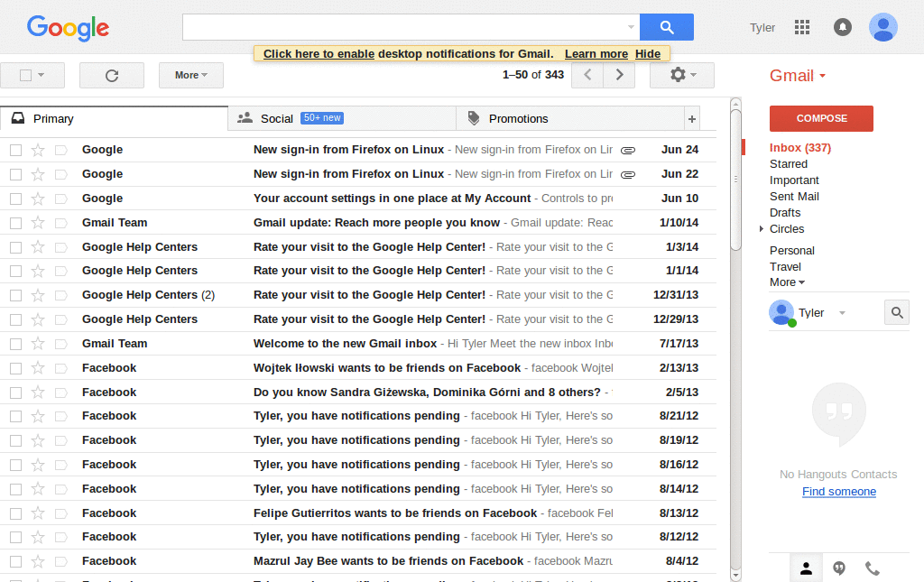Expand More labels in sidebar
The width and height of the screenshot is (924, 582).
pyautogui.click(x=787, y=282)
